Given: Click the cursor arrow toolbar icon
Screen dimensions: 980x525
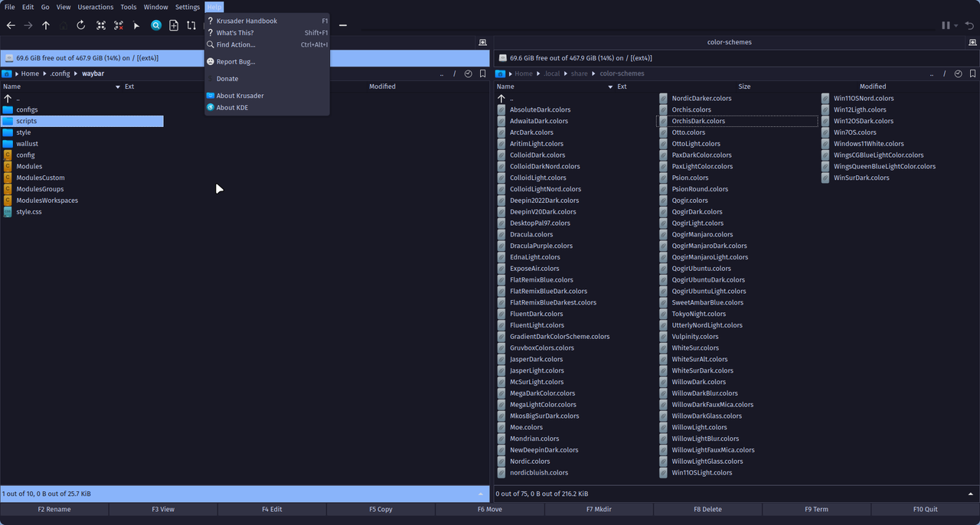Looking at the screenshot, I should coord(136,25).
